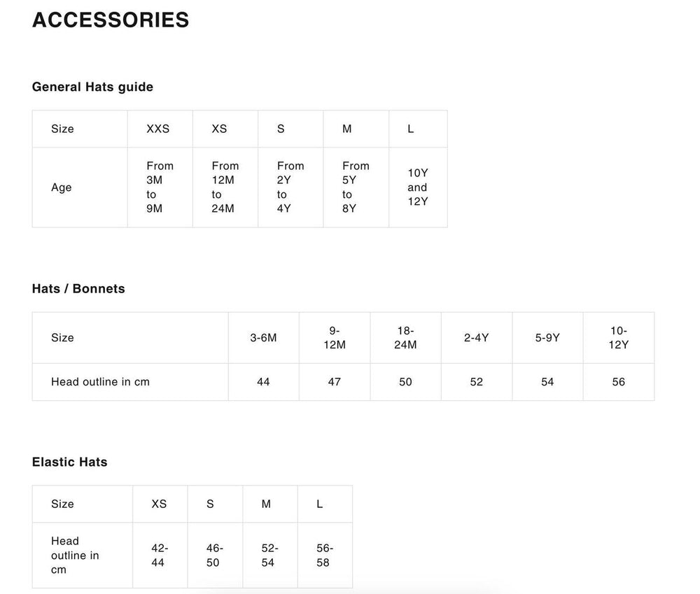Screen dimensions: 700x594
Task: Select the General Hats guide heading
Action: 92,87
